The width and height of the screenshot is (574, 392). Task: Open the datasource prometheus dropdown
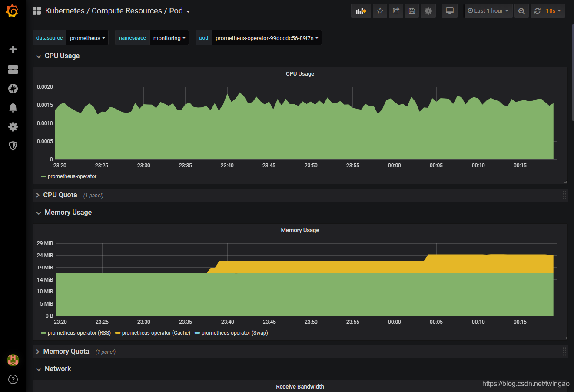click(x=87, y=38)
